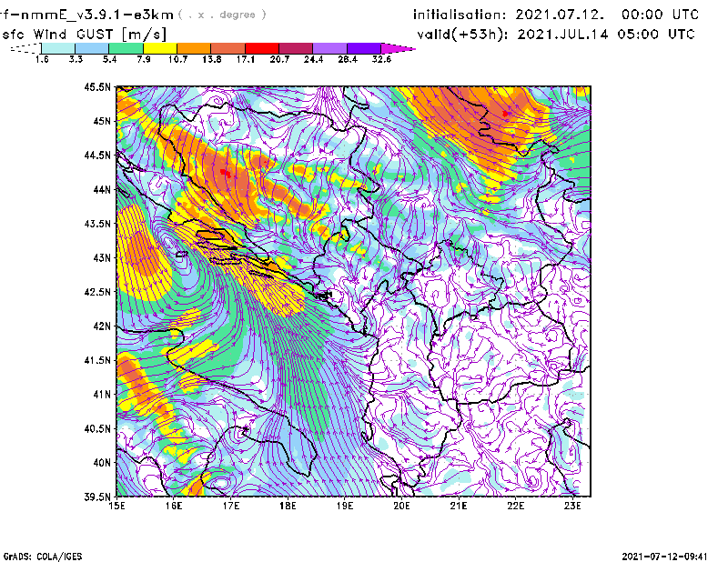Click the 42.5N latitude label
The height and width of the screenshot is (562, 728).
tap(97, 292)
